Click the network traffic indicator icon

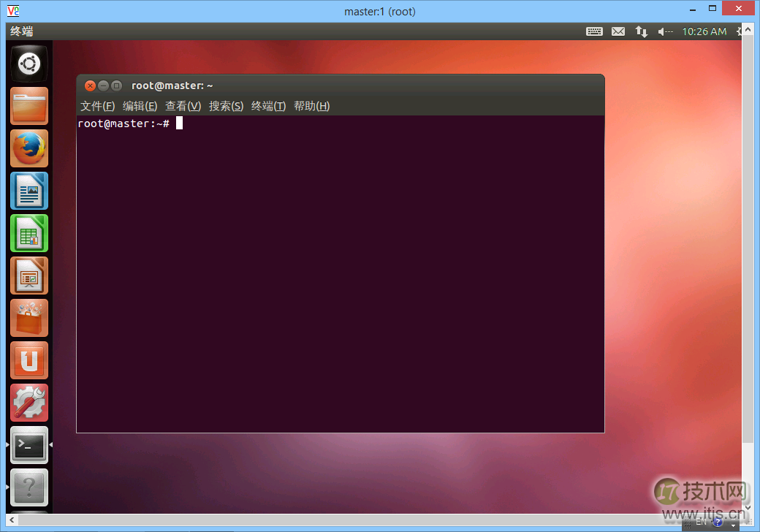[x=641, y=31]
